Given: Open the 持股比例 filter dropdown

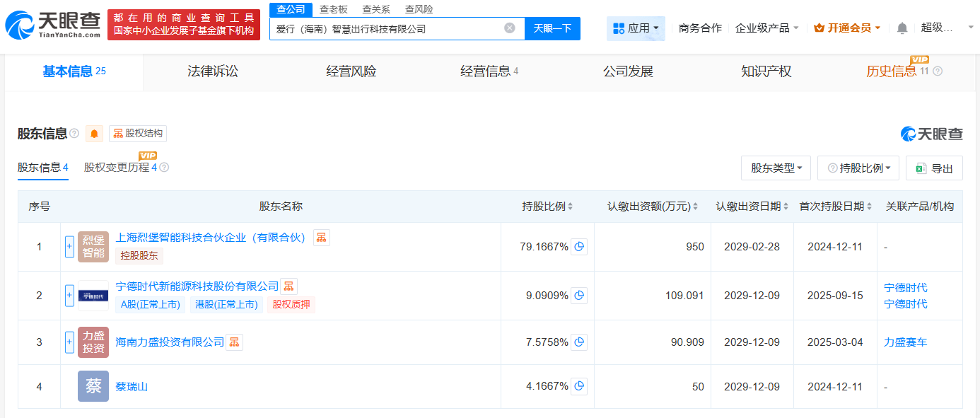Looking at the screenshot, I should click(x=858, y=168).
